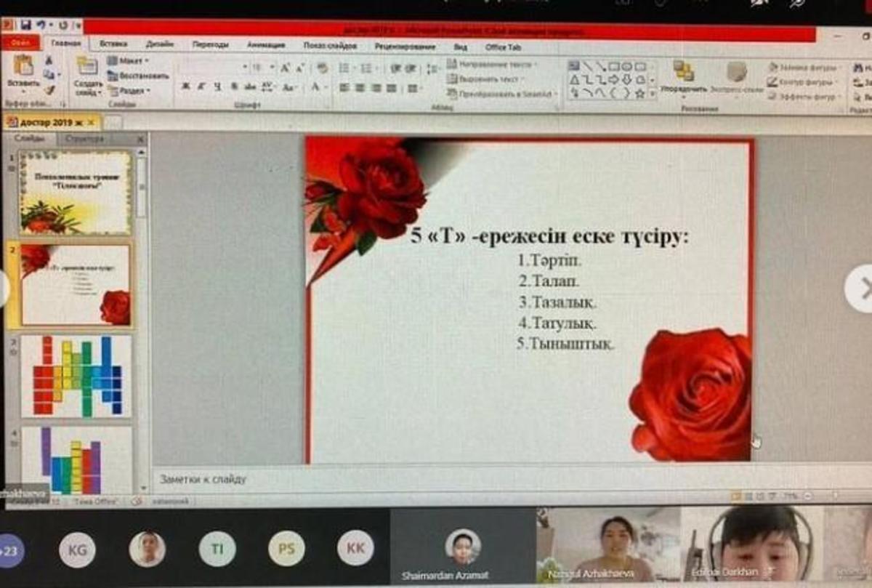This screenshot has width=872, height=588.
Task: Click the Format Painter brush icon
Action: tap(49, 90)
